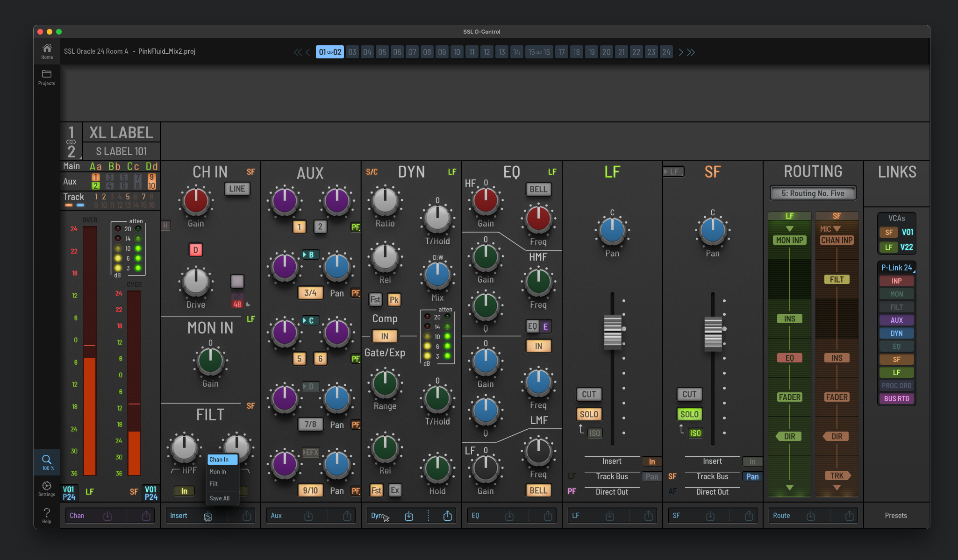This screenshot has width=958, height=560.
Task: Click Insert preset save/share icon
Action: 247,516
